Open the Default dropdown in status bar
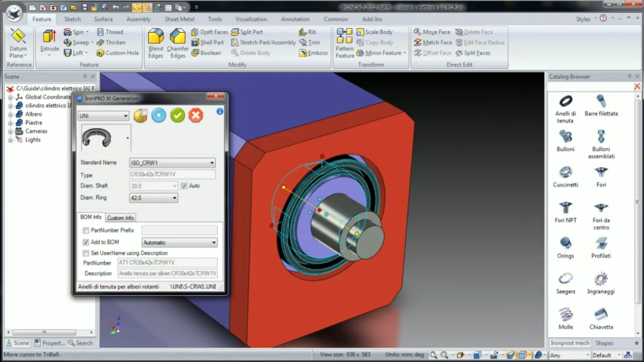Image resolution: width=644 pixels, height=362 pixels. (x=607, y=355)
